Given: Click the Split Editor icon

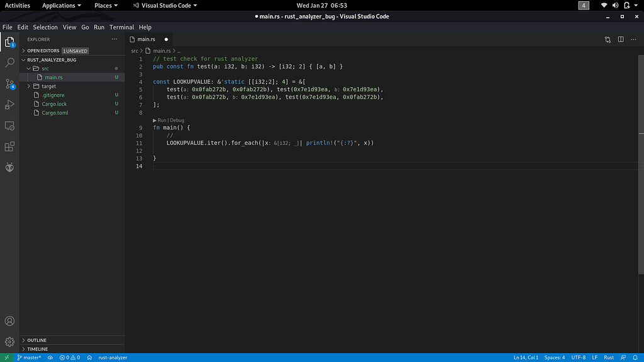Looking at the screenshot, I should [x=620, y=39].
